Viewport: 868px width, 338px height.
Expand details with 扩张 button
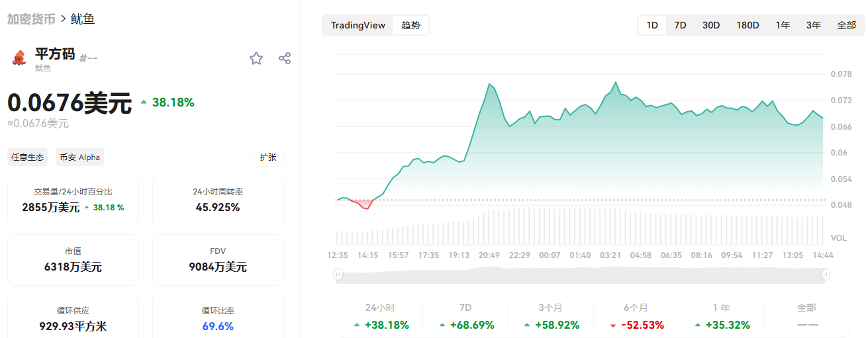click(x=268, y=157)
